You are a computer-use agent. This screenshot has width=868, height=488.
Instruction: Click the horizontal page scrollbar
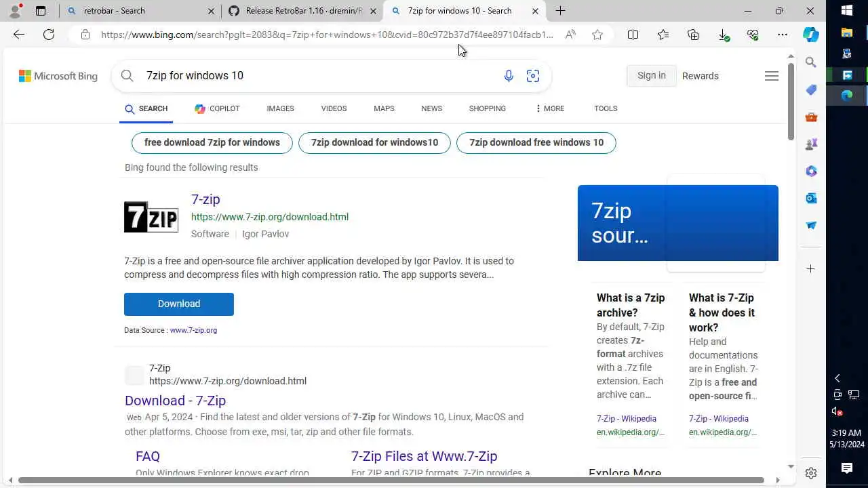[x=391, y=481]
